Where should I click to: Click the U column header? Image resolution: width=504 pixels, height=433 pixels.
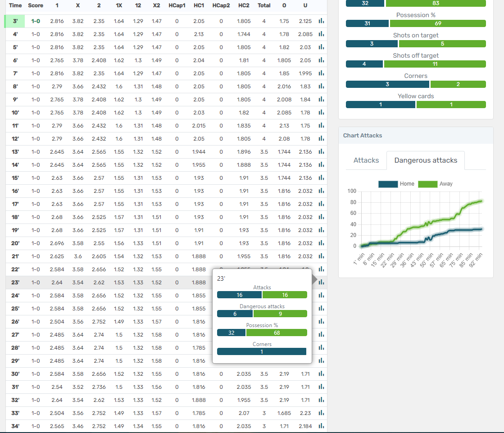pos(305,5)
